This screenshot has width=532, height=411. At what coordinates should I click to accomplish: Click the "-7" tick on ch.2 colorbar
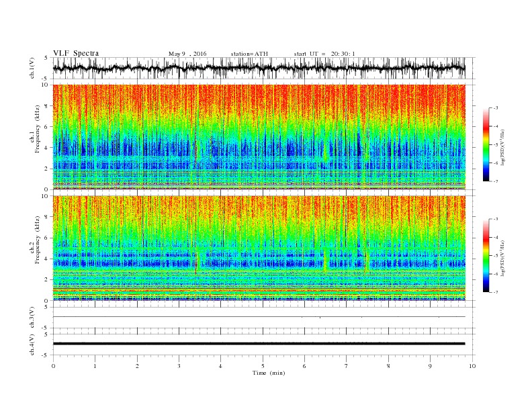tap(495, 292)
